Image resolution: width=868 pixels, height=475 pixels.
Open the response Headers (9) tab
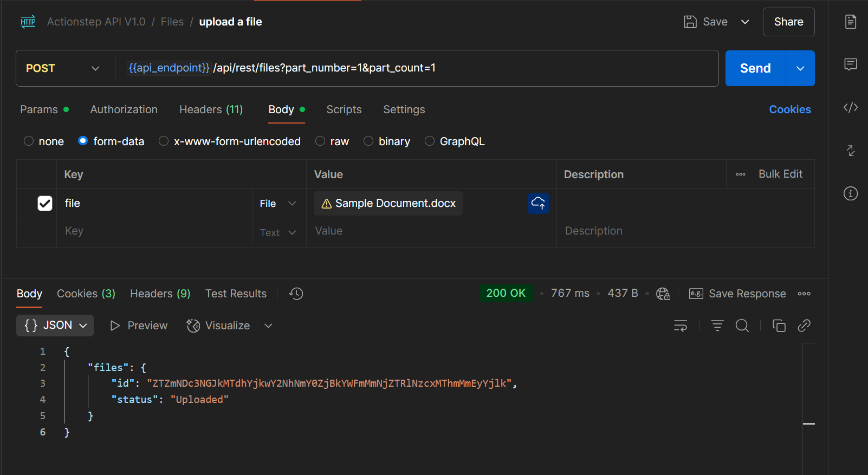[160, 294]
